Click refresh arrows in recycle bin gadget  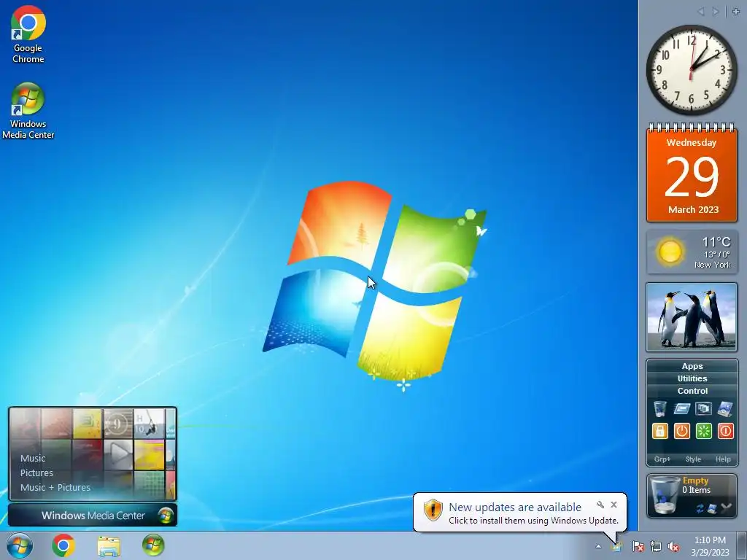(700, 509)
